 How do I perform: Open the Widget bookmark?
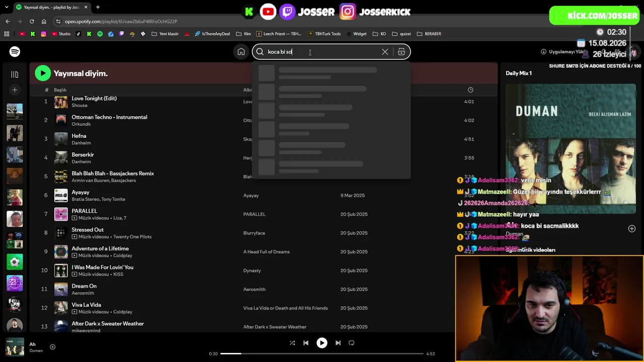pyautogui.click(x=356, y=34)
